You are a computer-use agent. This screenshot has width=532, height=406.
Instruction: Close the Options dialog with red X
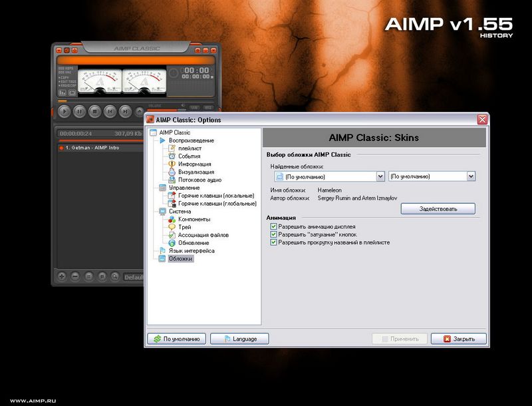[x=482, y=120]
